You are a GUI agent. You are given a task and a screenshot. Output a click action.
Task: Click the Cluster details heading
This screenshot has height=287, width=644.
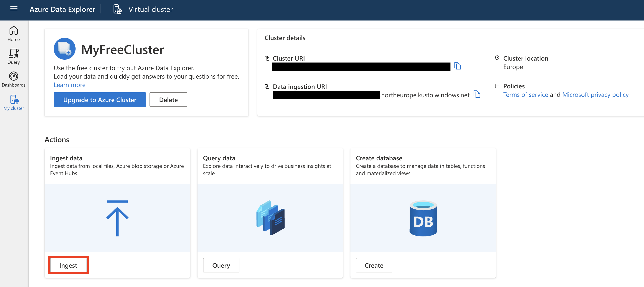tap(285, 38)
